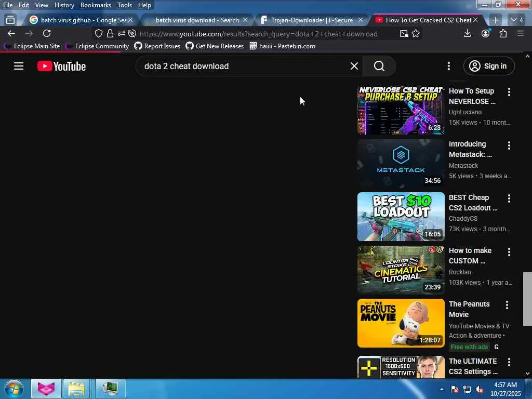Screen dimensions: 532x399
Task: Open options for BEST Cheap CS2 Loadout video
Action: point(509,198)
